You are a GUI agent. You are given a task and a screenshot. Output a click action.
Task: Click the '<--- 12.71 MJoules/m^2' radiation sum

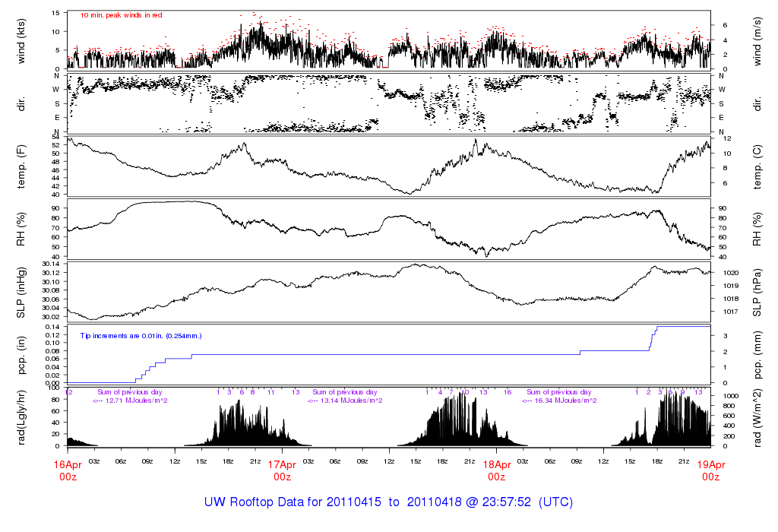click(x=130, y=401)
